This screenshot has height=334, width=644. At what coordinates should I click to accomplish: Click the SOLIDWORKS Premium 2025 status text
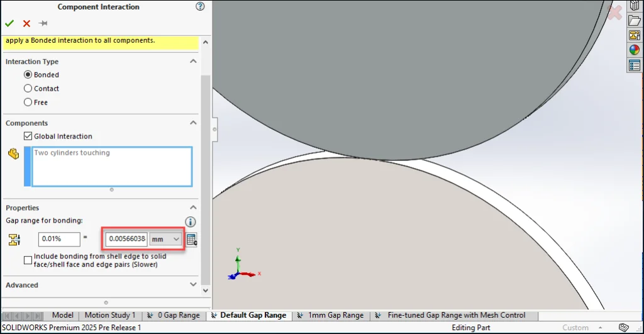click(x=72, y=328)
